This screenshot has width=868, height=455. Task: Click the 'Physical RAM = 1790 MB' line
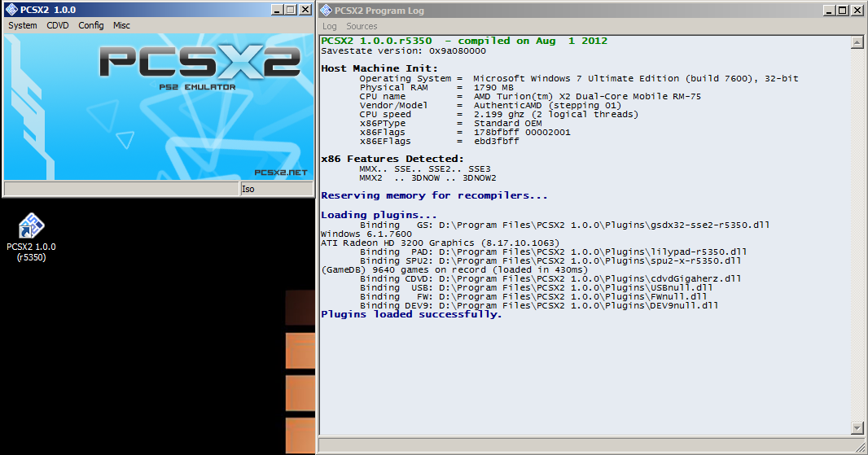436,87
